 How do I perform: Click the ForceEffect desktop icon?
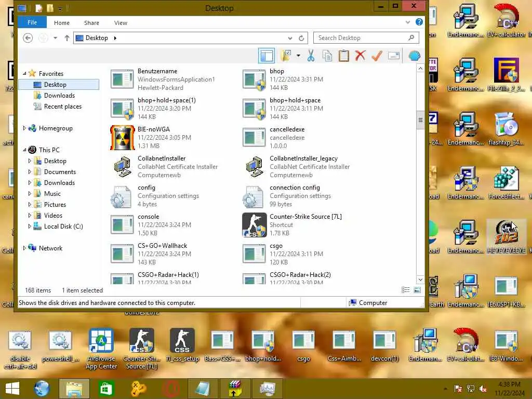[506, 182]
